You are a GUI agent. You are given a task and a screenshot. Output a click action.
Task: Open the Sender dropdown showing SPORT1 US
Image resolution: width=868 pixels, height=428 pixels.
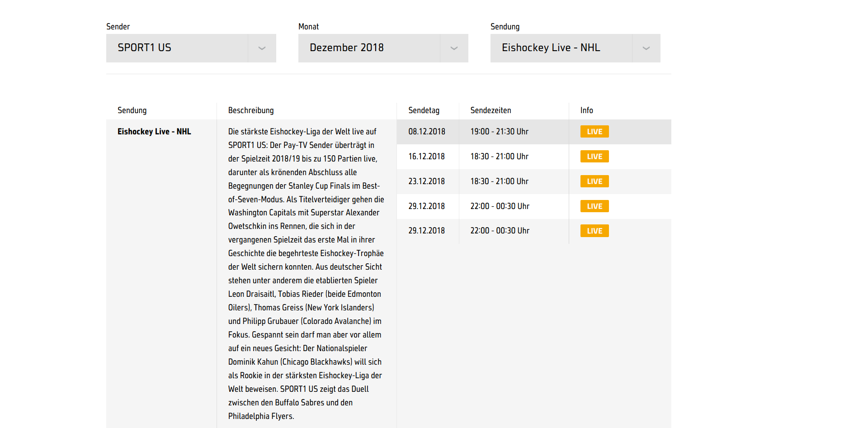coord(191,48)
